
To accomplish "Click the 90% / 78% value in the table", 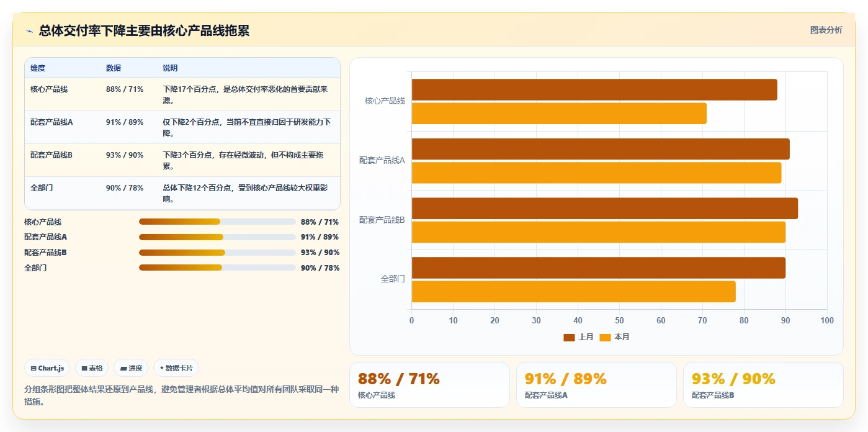I will click(125, 188).
